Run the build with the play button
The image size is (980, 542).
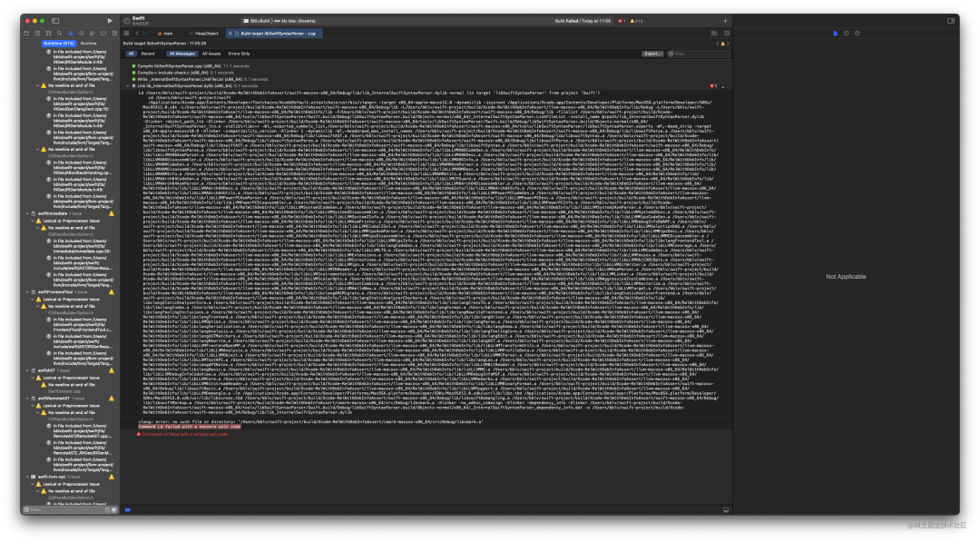(110, 21)
